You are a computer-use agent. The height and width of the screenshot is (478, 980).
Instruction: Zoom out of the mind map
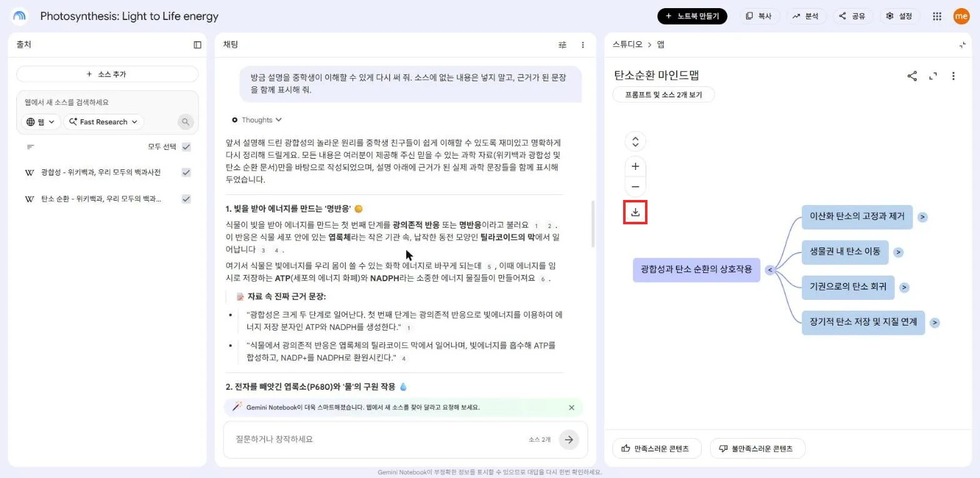635,186
